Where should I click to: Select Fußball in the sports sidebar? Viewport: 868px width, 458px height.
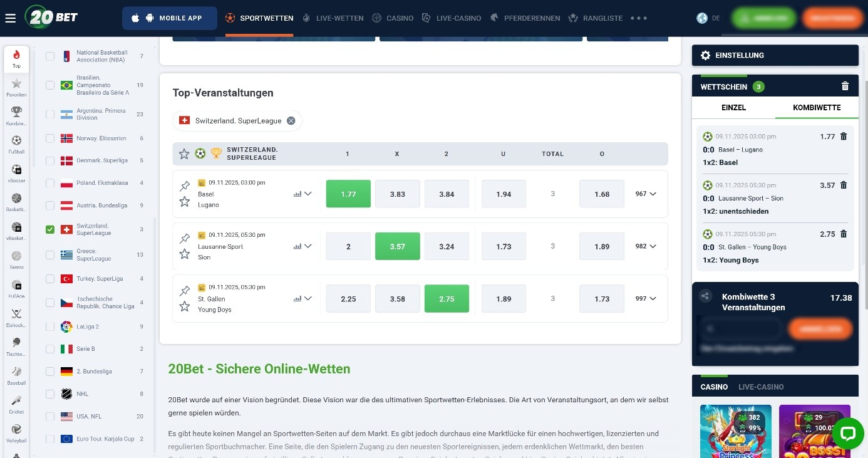16,144
